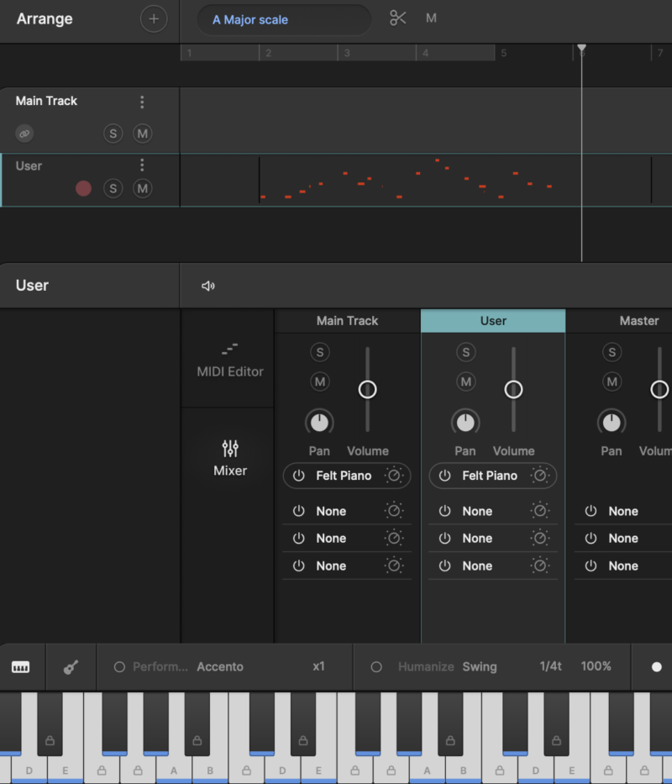Viewport: 672px width, 784px height.
Task: Adjust the Pan knob on the User channel
Action: click(x=465, y=423)
